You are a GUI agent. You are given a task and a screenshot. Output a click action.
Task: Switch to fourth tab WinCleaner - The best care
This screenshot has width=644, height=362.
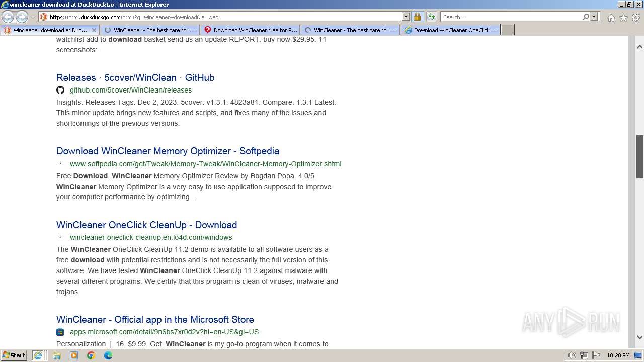point(350,30)
